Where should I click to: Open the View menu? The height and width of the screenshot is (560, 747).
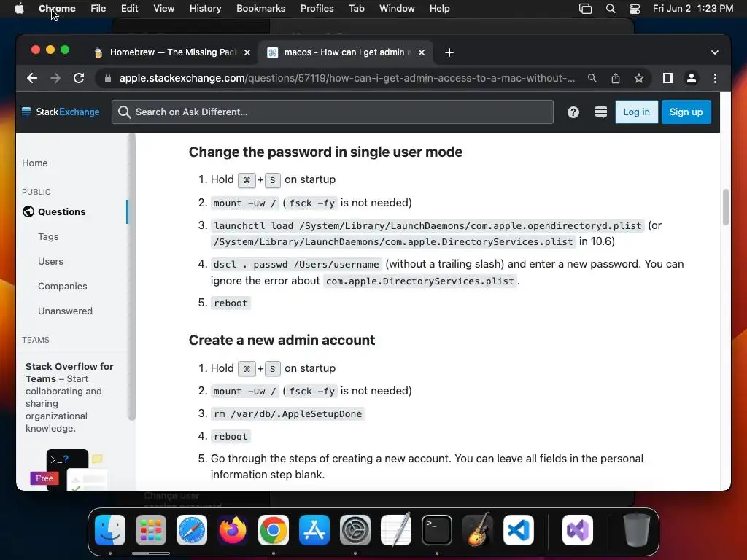click(x=163, y=9)
